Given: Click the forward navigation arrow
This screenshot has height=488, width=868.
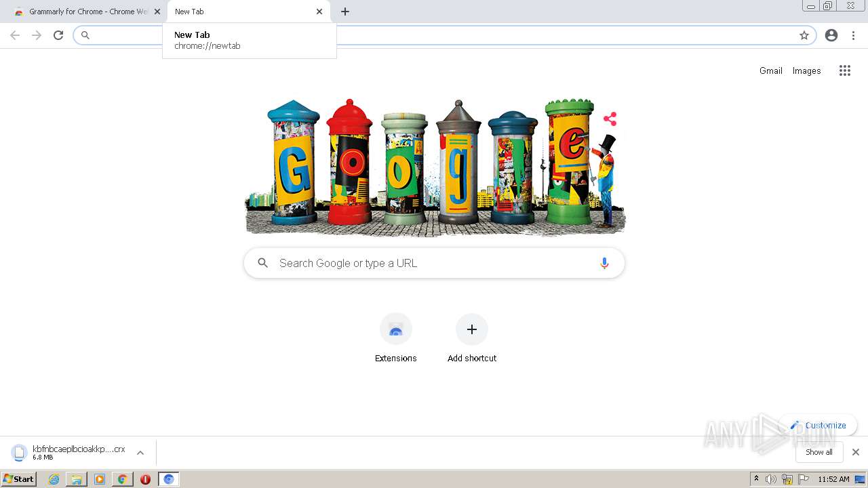Looking at the screenshot, I should pos(37,35).
